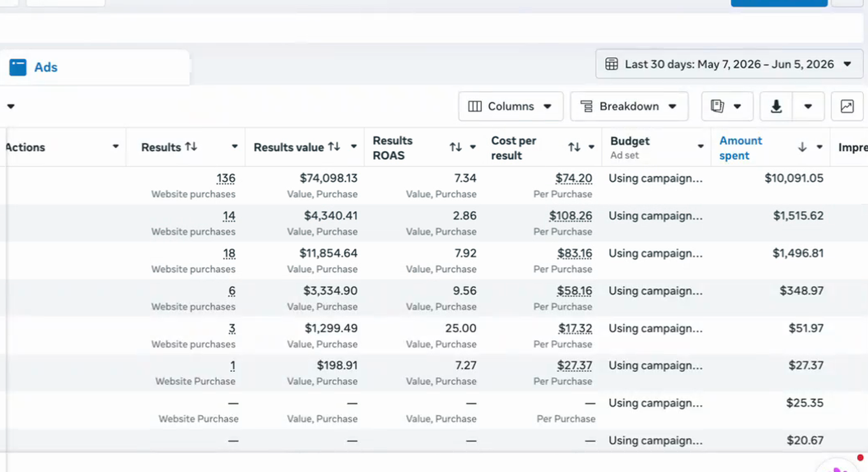Click the export download icon
This screenshot has width=868, height=472.
[776, 106]
